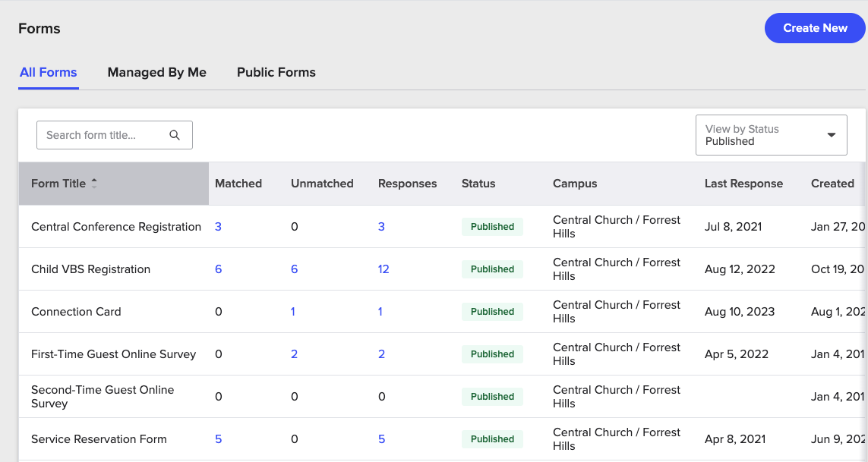
Task: Open the Public Forms tab
Action: (x=276, y=72)
